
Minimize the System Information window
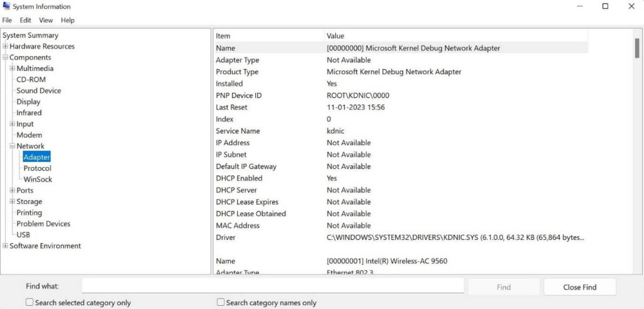pyautogui.click(x=580, y=6)
